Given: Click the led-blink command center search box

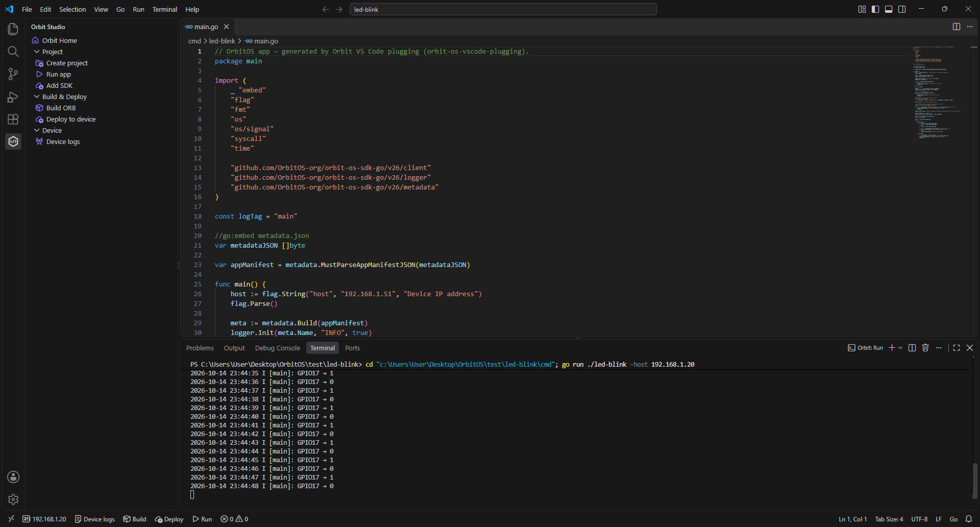Looking at the screenshot, I should click(503, 9).
